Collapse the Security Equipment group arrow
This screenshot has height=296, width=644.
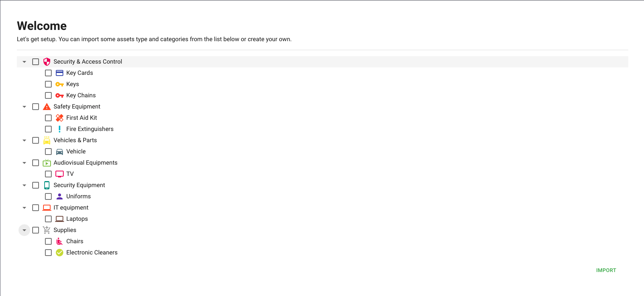(x=24, y=185)
